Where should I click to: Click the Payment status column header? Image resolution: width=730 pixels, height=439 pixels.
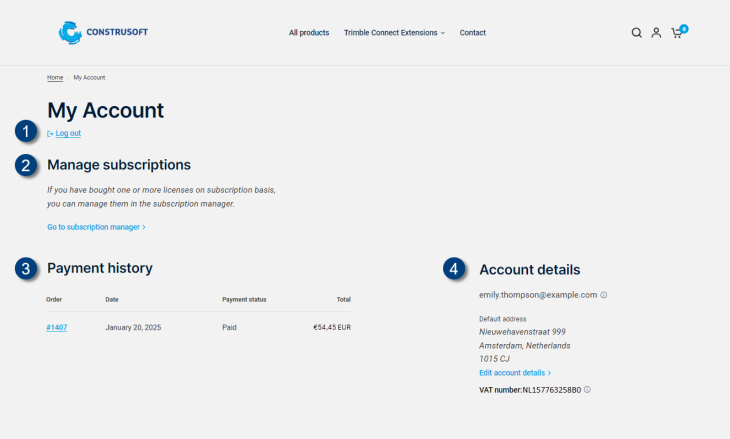point(244,299)
